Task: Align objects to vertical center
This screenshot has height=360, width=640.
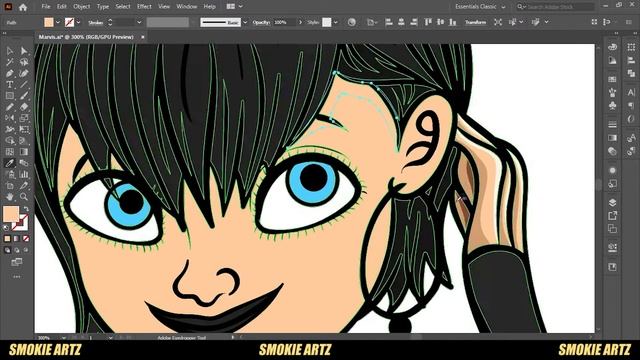Action: tap(440, 22)
